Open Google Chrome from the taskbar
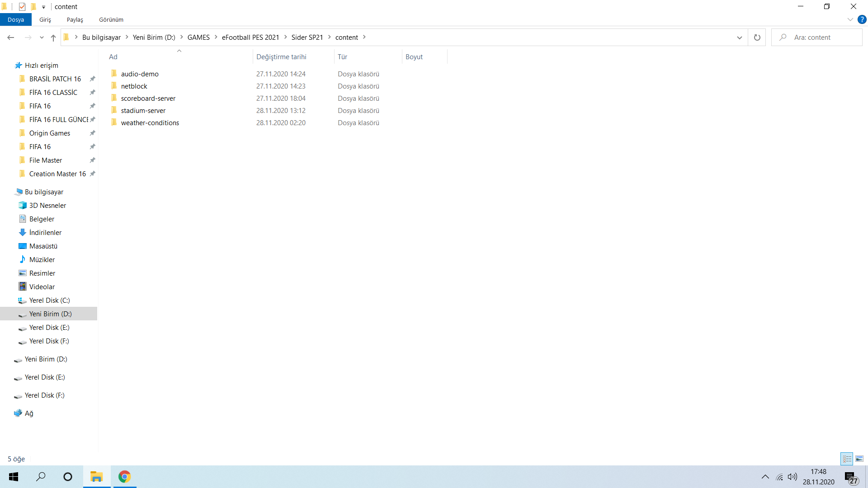The image size is (868, 488). click(124, 477)
